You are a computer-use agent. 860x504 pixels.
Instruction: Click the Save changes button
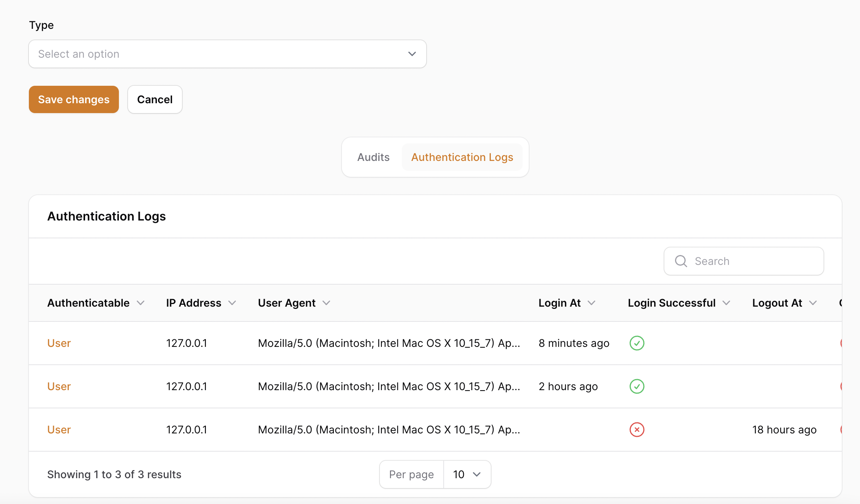pyautogui.click(x=74, y=99)
